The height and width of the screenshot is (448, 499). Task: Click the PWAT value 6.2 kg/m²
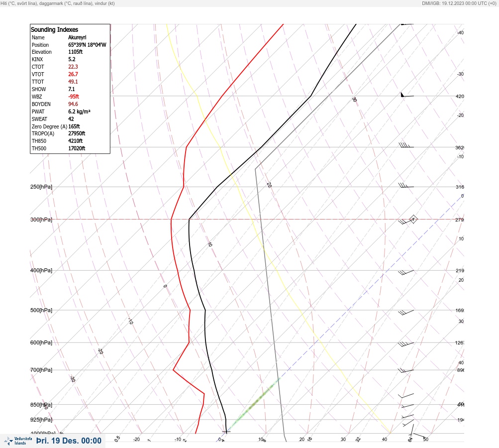(79, 112)
